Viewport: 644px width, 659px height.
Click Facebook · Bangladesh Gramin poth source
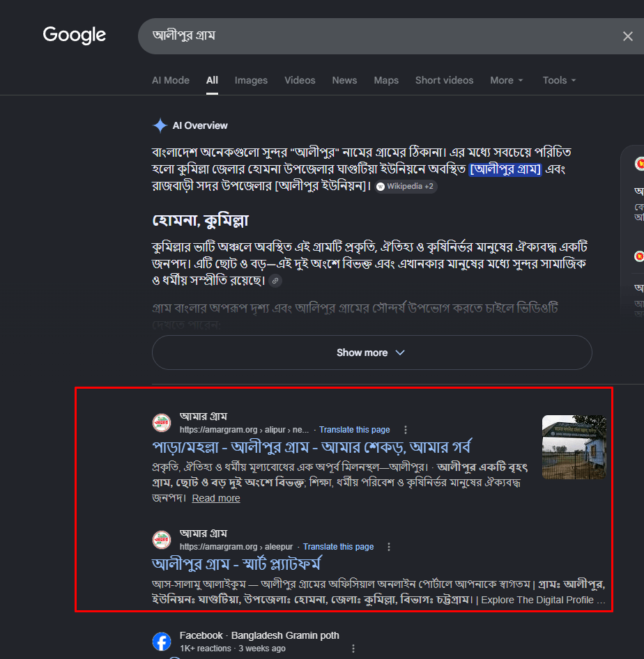coord(259,635)
